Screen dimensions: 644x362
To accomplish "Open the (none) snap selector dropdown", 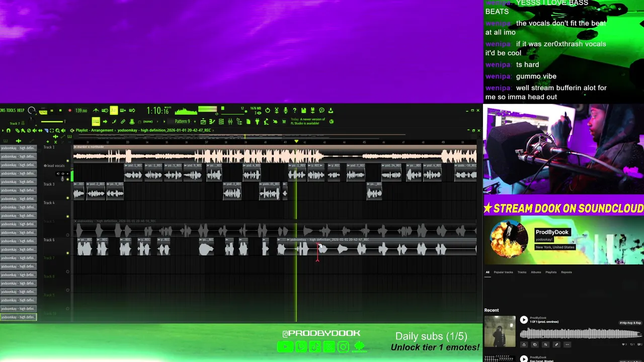I will point(147,122).
